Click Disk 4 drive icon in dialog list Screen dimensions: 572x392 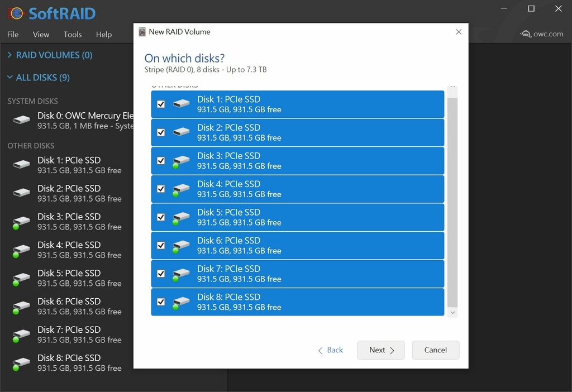(x=182, y=190)
